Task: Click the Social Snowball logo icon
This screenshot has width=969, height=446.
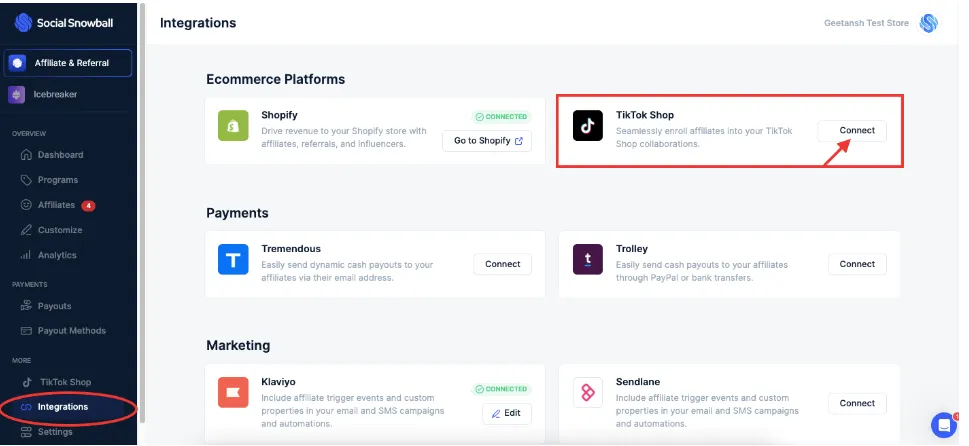Action: coord(23,23)
